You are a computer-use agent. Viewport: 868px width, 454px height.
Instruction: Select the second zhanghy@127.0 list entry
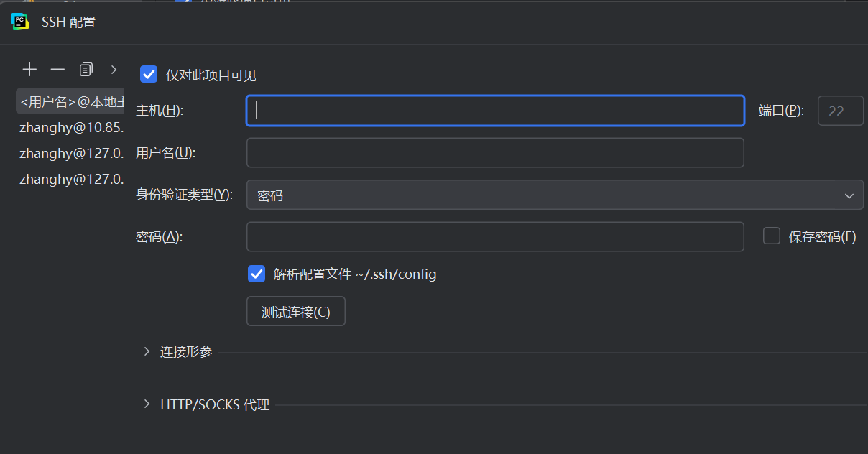[x=70, y=179]
